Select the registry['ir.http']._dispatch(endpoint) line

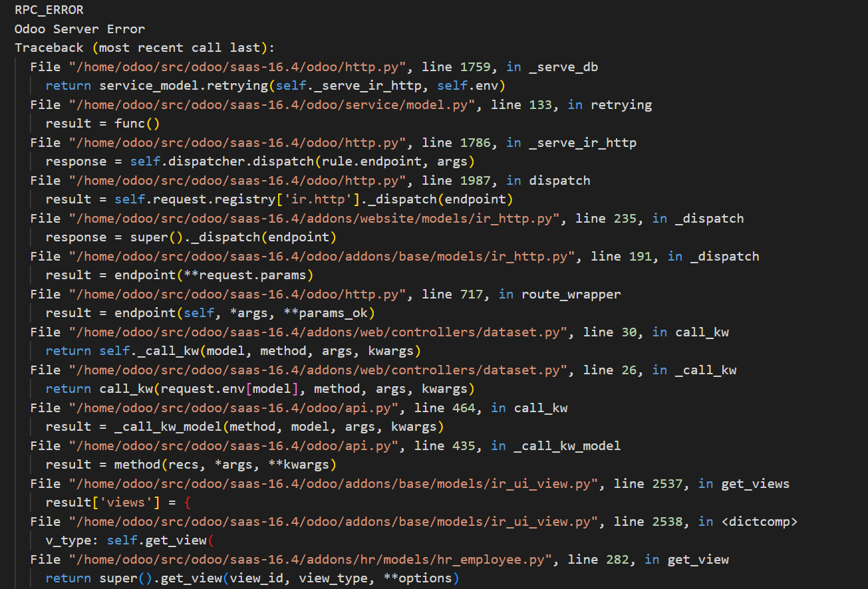pyautogui.click(x=279, y=199)
